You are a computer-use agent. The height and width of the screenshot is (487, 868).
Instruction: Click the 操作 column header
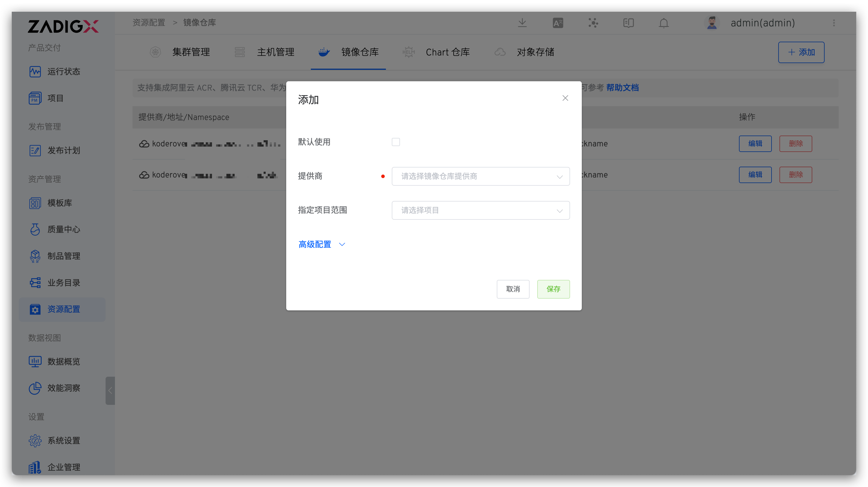[747, 117]
